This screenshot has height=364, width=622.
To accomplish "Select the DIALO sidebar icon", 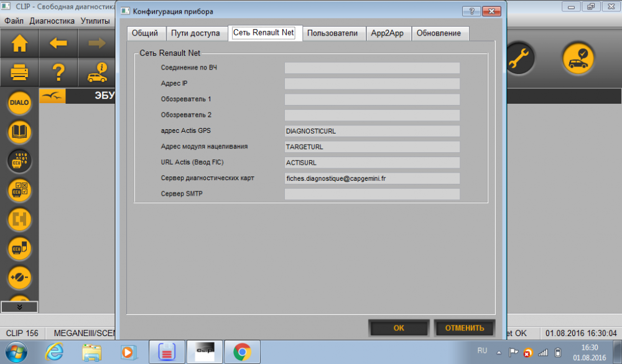I will pos(19,102).
